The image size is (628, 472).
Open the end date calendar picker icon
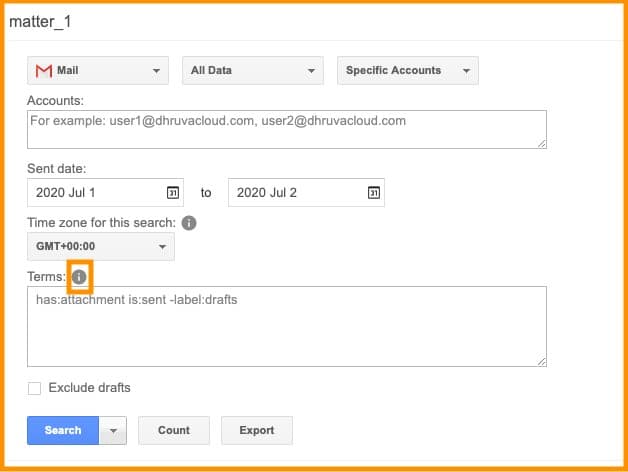click(x=373, y=192)
